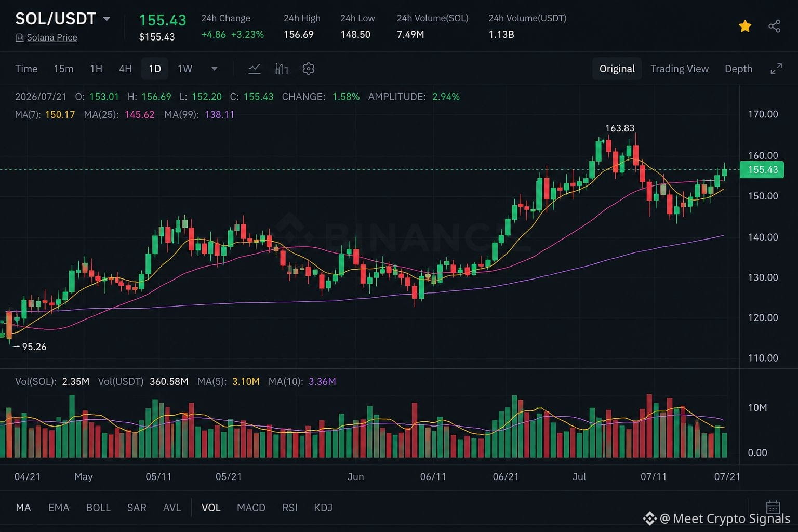
Task: Expand the SOL/USDT pair selector arrow
Action: [107, 19]
